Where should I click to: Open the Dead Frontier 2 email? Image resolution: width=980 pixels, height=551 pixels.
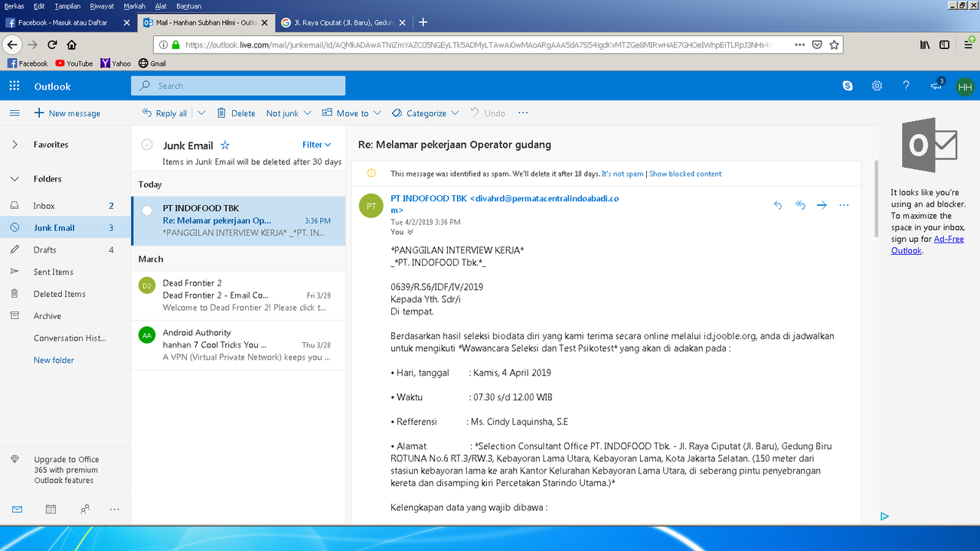click(238, 295)
